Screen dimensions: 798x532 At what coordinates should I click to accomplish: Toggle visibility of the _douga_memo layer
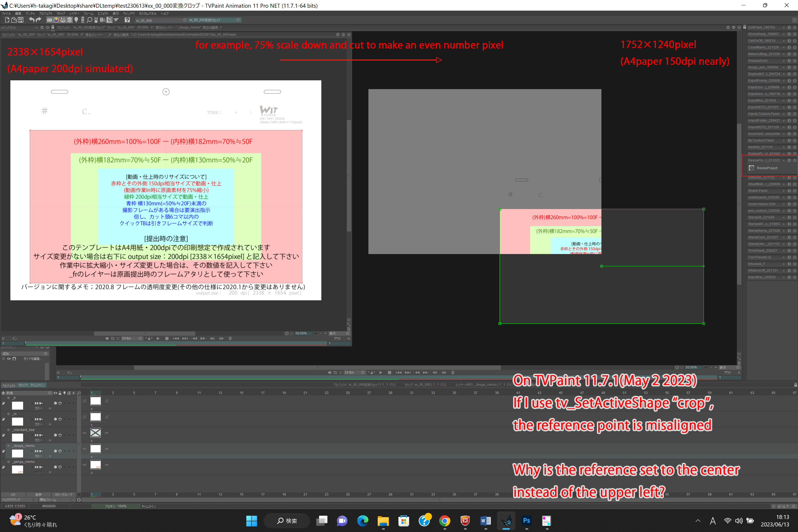pyautogui.click(x=55, y=451)
